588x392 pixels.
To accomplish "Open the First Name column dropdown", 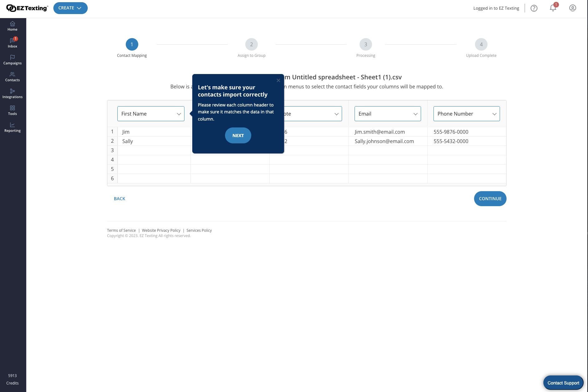I will 151,114.
